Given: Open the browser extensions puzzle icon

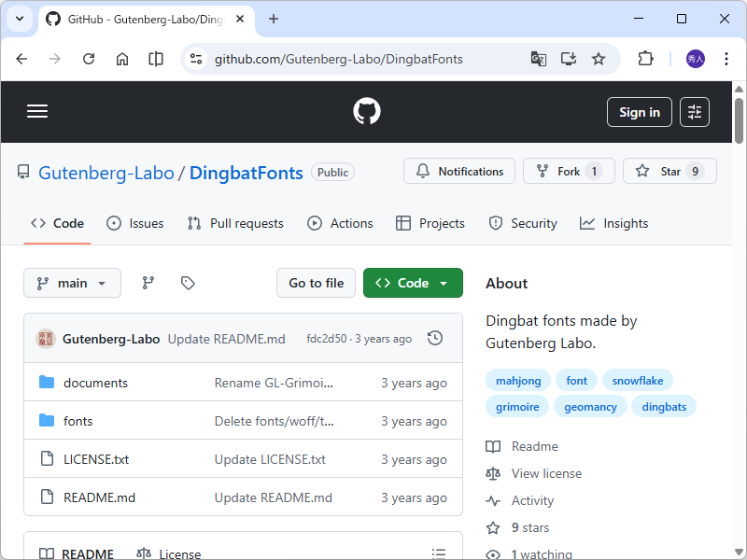Looking at the screenshot, I should coord(645,59).
